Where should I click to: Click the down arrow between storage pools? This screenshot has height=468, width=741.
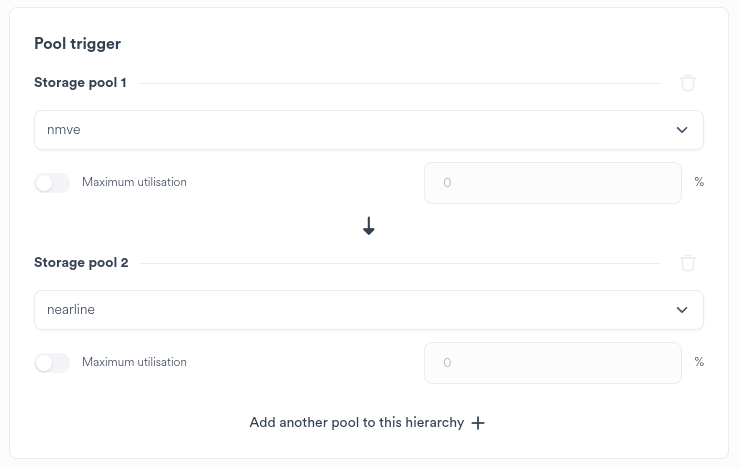[369, 227]
